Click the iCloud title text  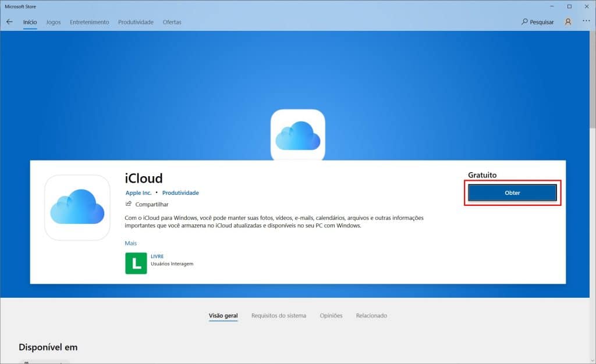pos(144,178)
